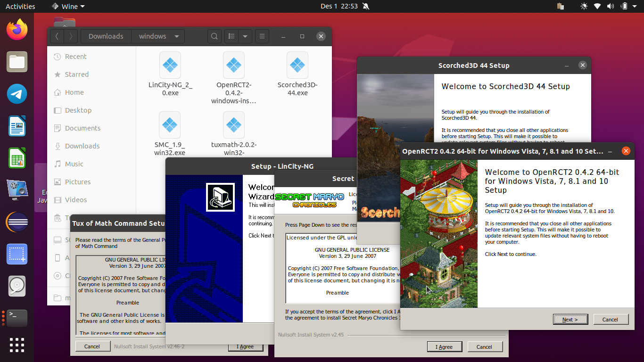Open the Eclipse IDE dock icon
The image size is (644, 362).
(x=17, y=222)
